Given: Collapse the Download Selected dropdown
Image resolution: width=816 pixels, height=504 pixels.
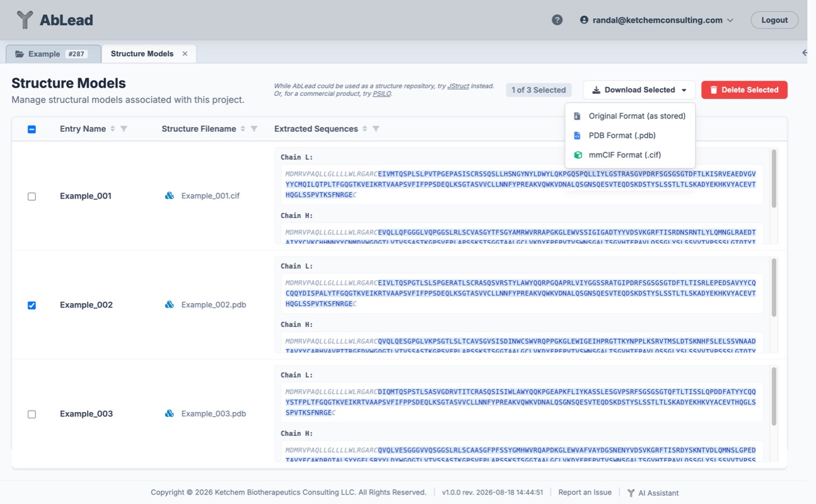Looking at the screenshot, I should [639, 90].
